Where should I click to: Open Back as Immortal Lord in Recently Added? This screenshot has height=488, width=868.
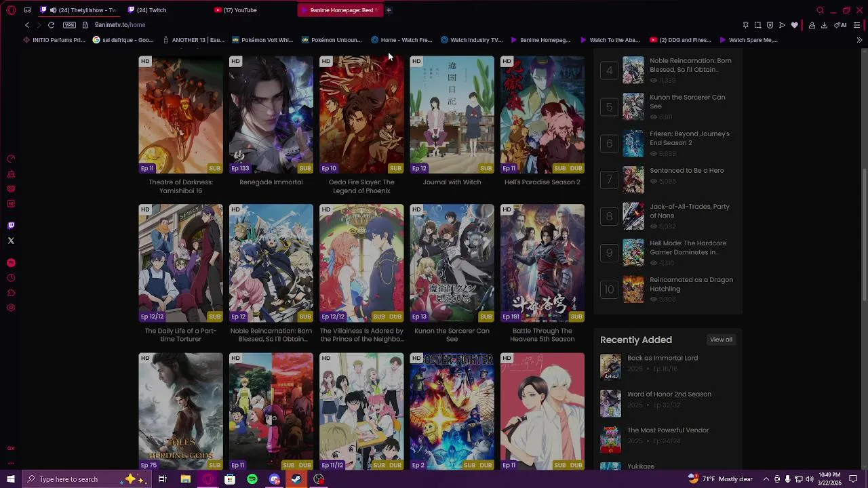(x=663, y=359)
